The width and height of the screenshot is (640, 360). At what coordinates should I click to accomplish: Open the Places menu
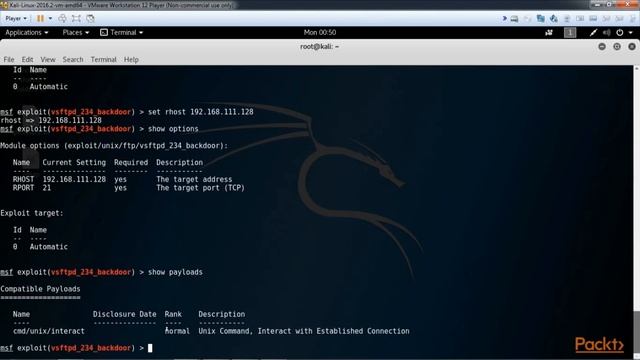[x=76, y=32]
